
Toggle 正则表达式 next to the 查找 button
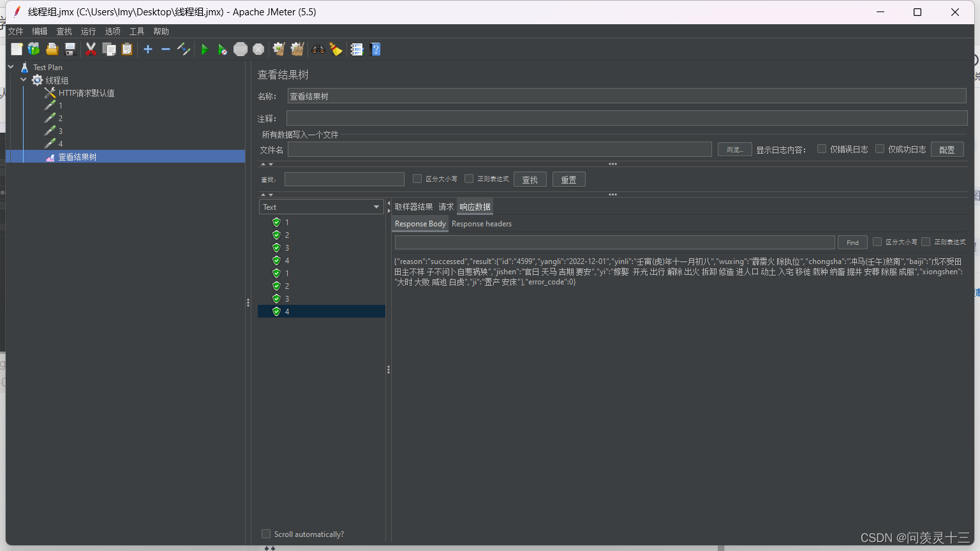[x=469, y=179]
